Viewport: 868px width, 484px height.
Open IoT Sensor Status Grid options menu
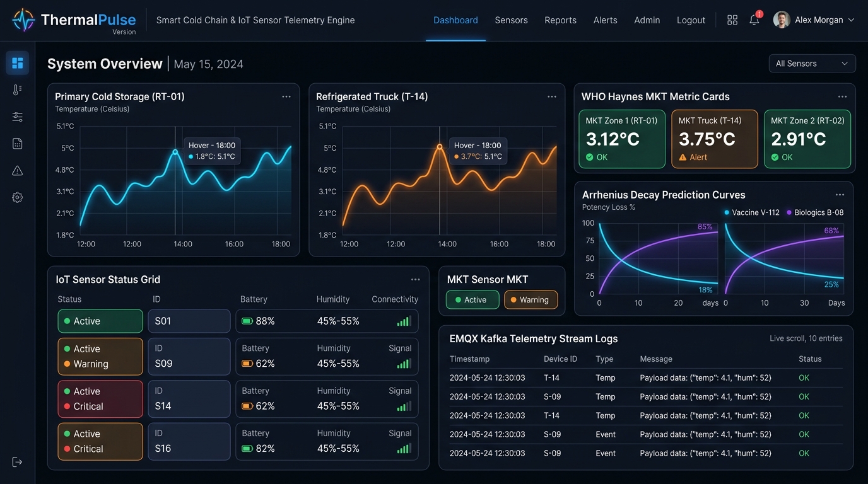tap(415, 279)
